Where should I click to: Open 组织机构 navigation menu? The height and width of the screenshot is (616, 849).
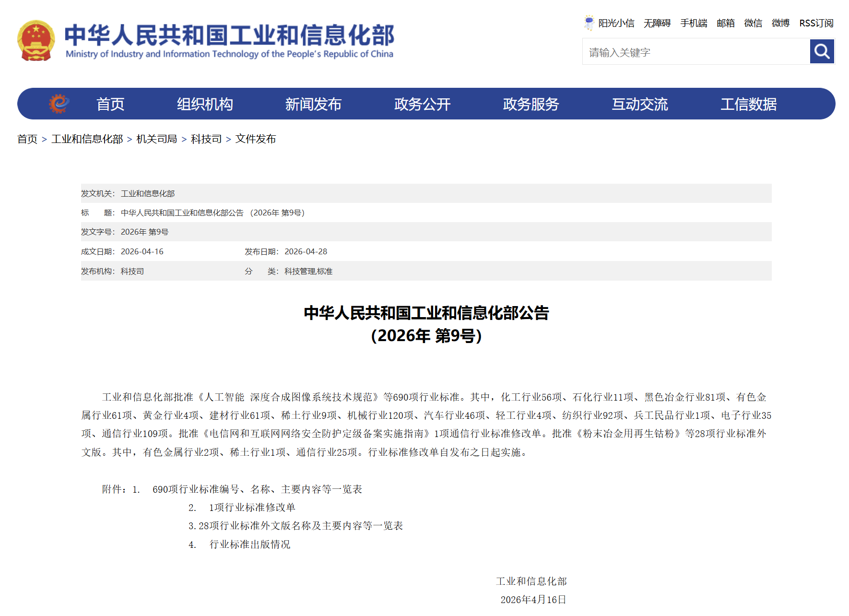(x=205, y=104)
